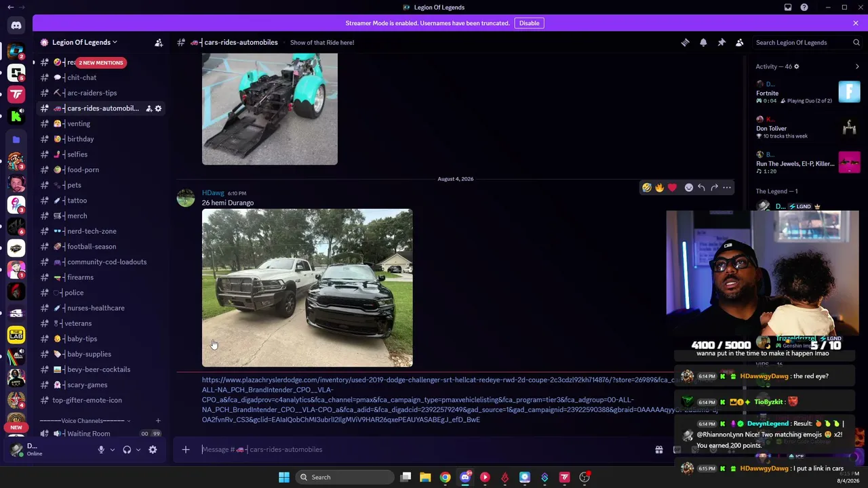
Task: Forward HDawg's message
Action: point(714,188)
